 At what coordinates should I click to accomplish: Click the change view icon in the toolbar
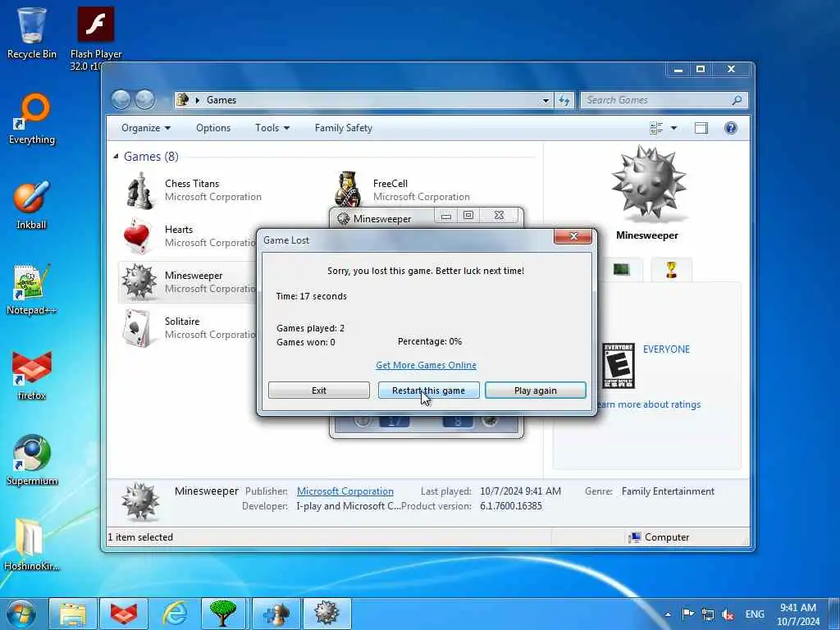[656, 128]
